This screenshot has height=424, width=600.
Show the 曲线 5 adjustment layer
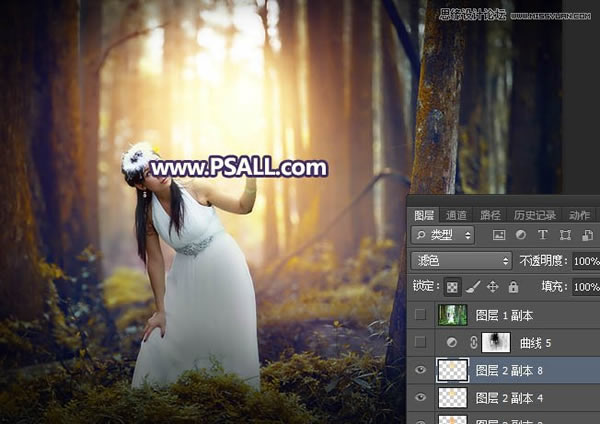click(421, 342)
